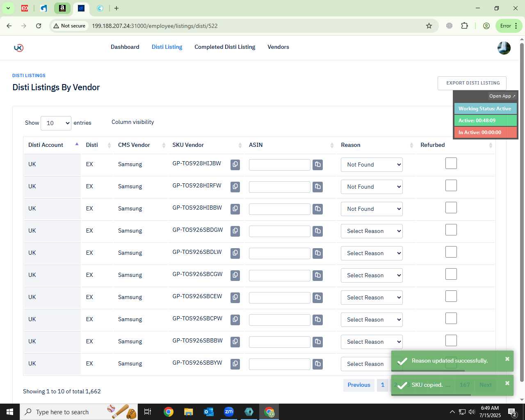Copy SKU GP-TOS928HIBBW with copy icon
Screen dimensions: 525x420
pyautogui.click(x=235, y=209)
